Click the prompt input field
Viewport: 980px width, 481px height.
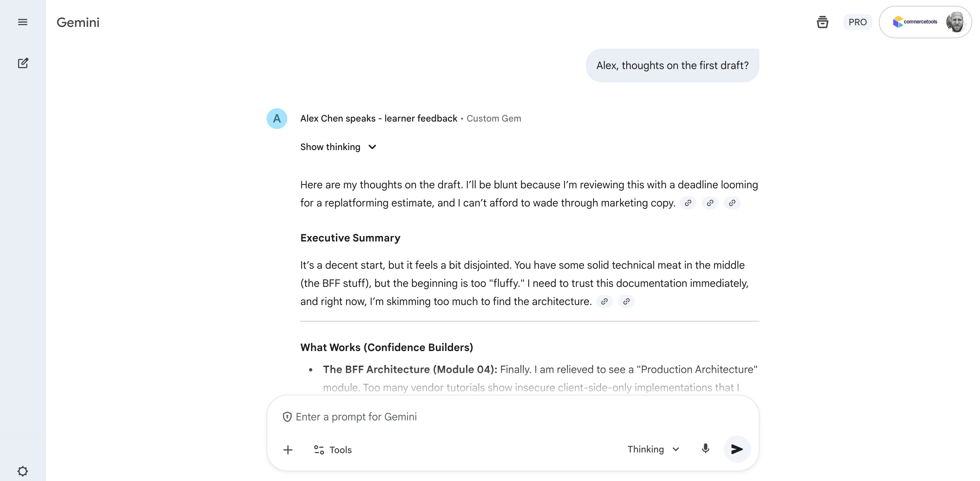(457, 416)
